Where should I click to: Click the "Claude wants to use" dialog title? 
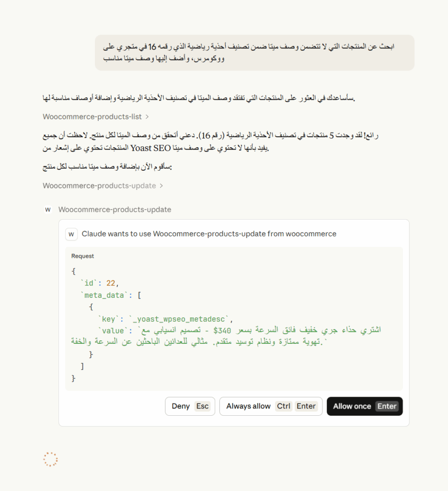pyautogui.click(x=209, y=234)
